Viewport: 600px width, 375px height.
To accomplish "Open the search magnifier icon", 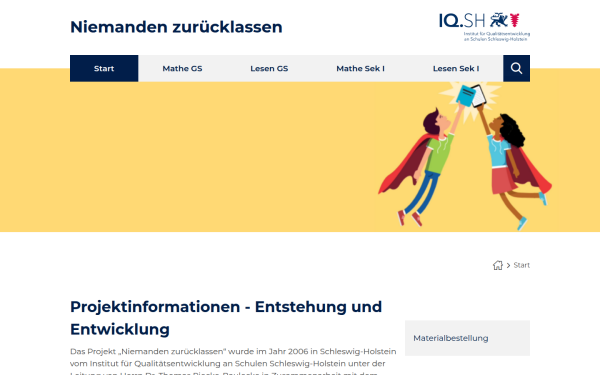I will (x=516, y=68).
